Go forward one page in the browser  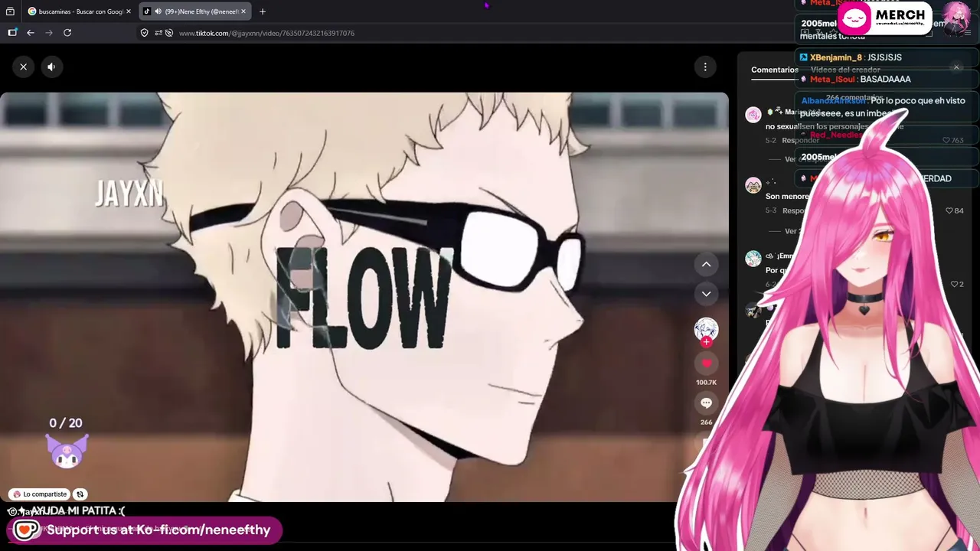point(49,33)
